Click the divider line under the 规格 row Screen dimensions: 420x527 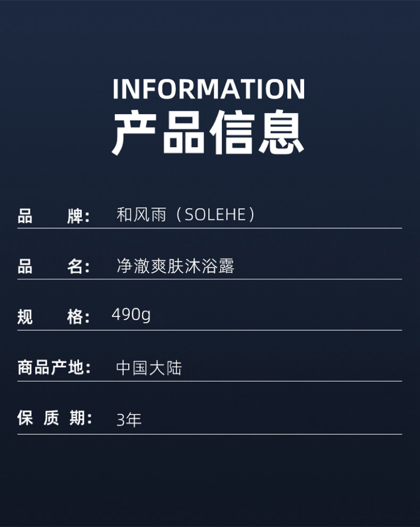(x=209, y=330)
